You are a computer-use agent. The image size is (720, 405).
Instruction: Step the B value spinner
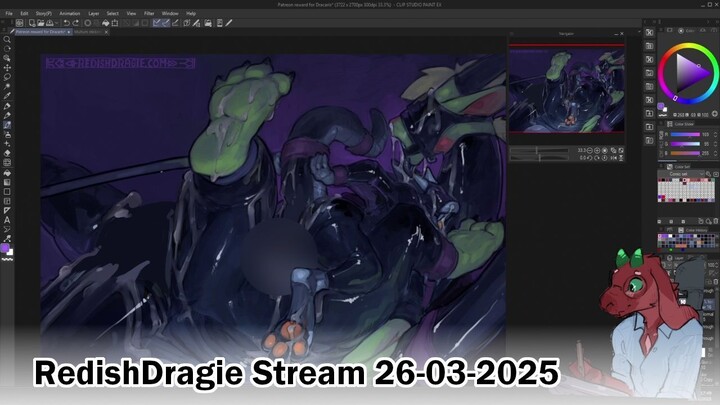[x=715, y=153]
